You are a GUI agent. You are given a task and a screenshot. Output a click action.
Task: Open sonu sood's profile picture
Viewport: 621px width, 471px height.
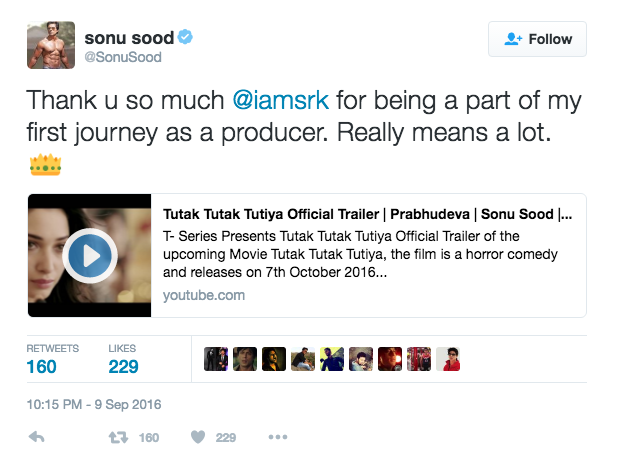(50, 45)
